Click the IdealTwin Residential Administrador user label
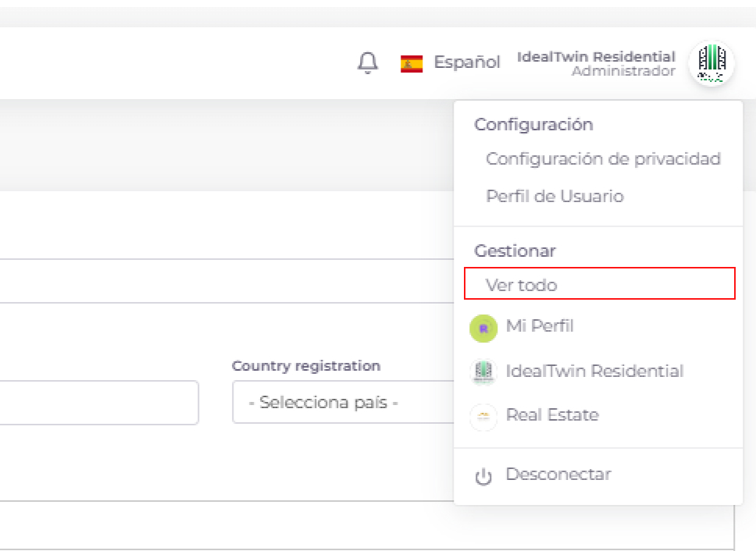Screen dimensions: 756x551 (x=596, y=64)
